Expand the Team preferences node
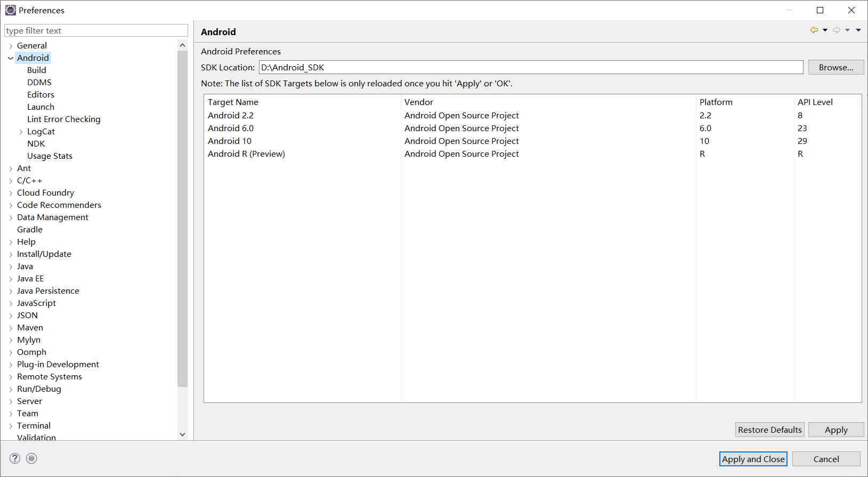The width and height of the screenshot is (868, 477). pos(11,414)
